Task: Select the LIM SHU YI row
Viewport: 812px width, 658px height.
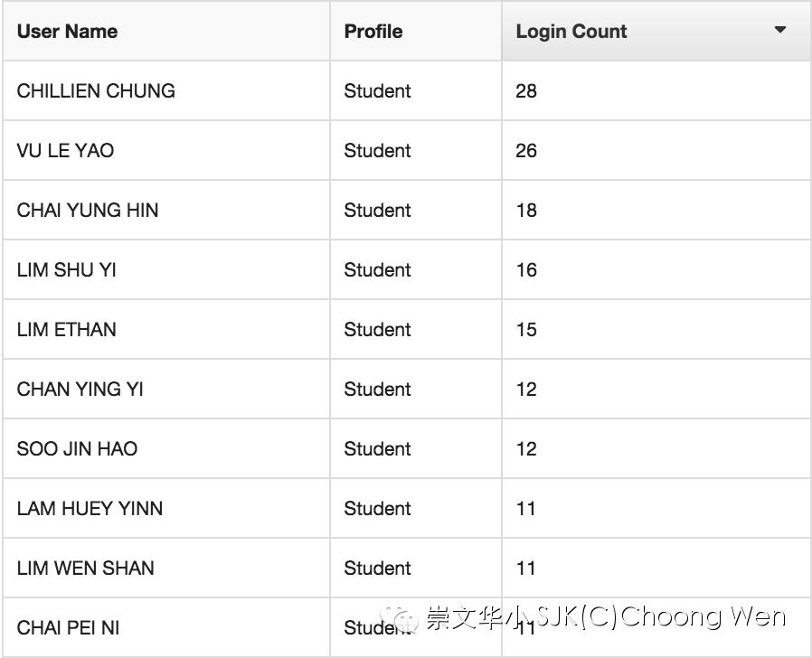Action: [x=407, y=269]
